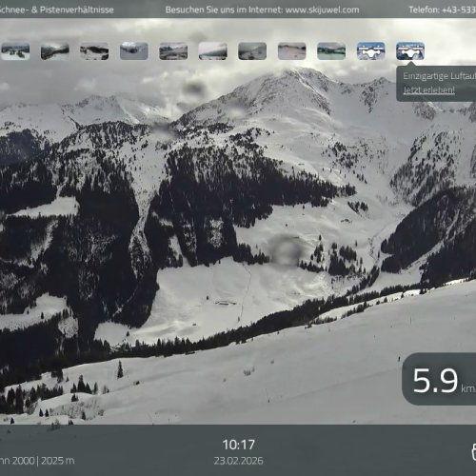Select the tenth thumbnail with aerial mountain view
This screenshot has width=476, height=476.
point(370,51)
